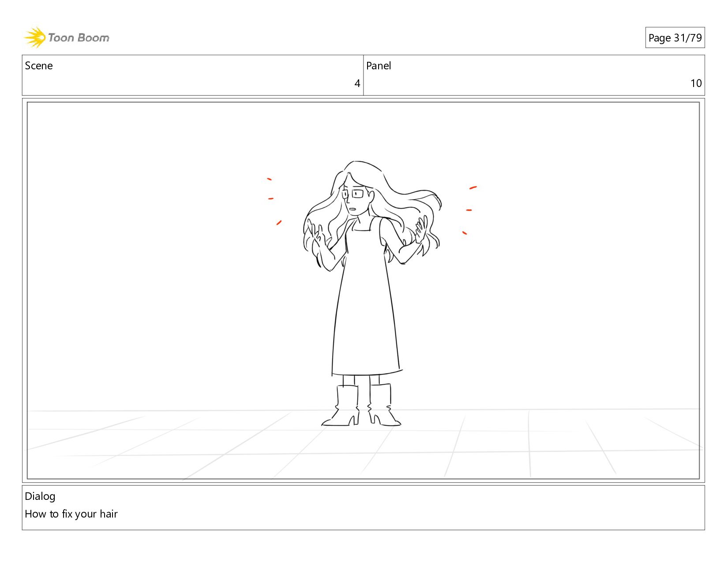Screen dimensions: 728x563
Task: Click the panel number '10'
Action: coord(696,83)
